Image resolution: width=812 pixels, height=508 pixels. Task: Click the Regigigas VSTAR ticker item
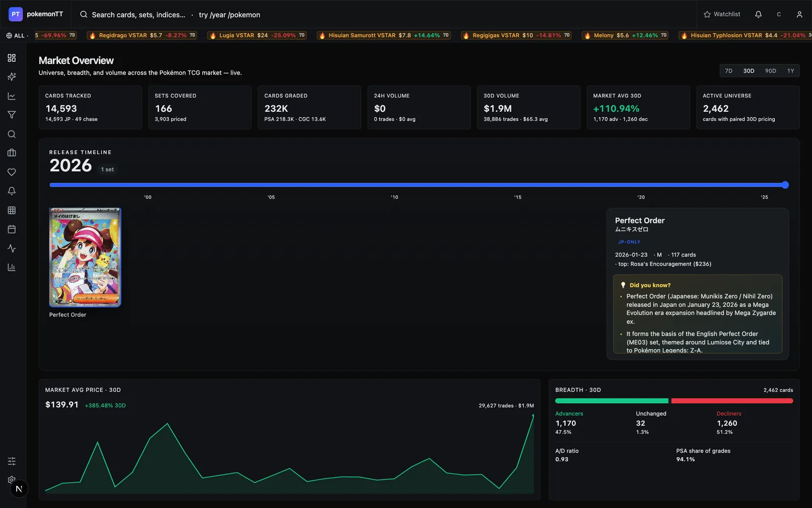(516, 36)
